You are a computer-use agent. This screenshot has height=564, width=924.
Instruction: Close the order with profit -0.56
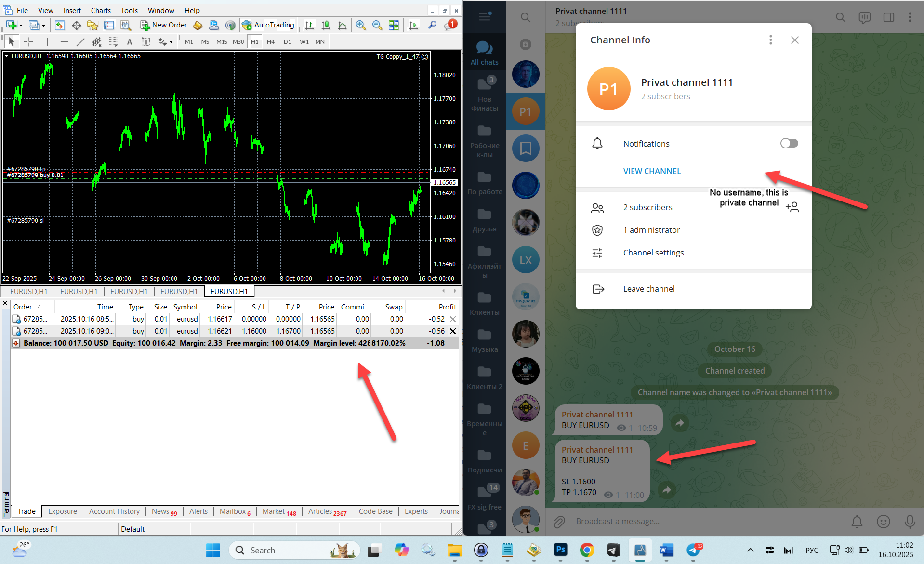tap(453, 331)
